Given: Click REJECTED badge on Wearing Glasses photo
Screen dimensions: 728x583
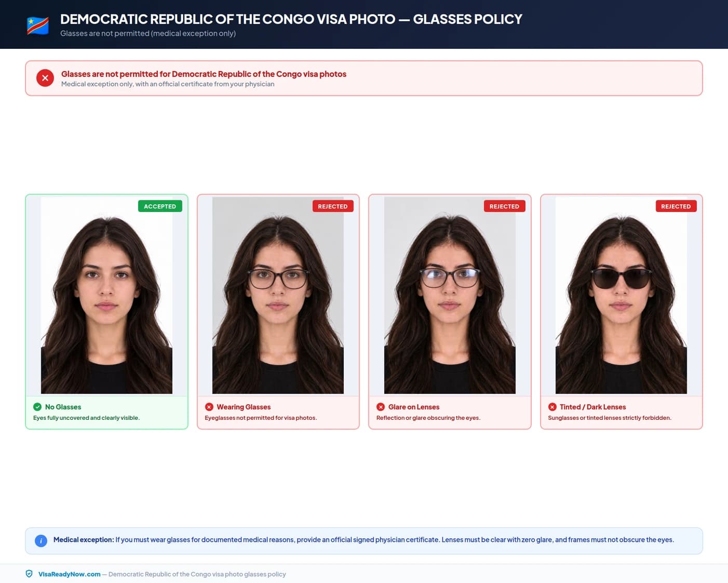Looking at the screenshot, I should pyautogui.click(x=333, y=206).
